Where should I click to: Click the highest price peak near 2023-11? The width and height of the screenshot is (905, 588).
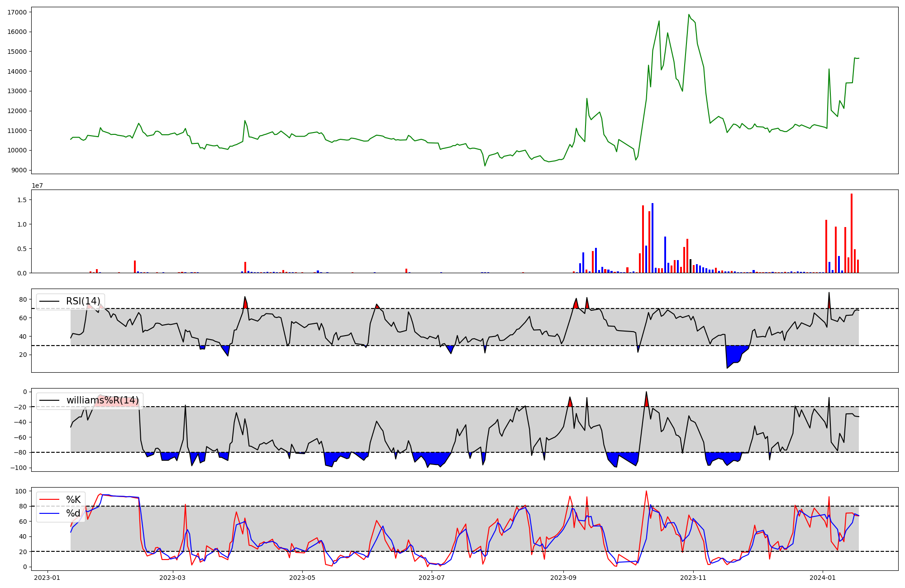pyautogui.click(x=689, y=15)
